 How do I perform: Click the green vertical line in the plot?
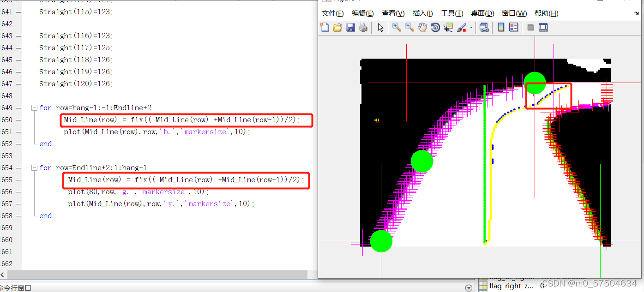click(x=484, y=164)
